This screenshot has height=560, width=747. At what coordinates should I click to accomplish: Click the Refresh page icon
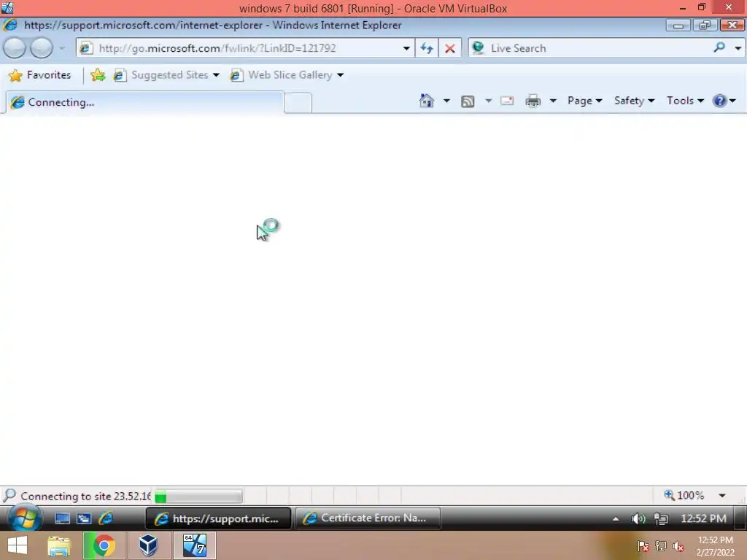point(426,48)
